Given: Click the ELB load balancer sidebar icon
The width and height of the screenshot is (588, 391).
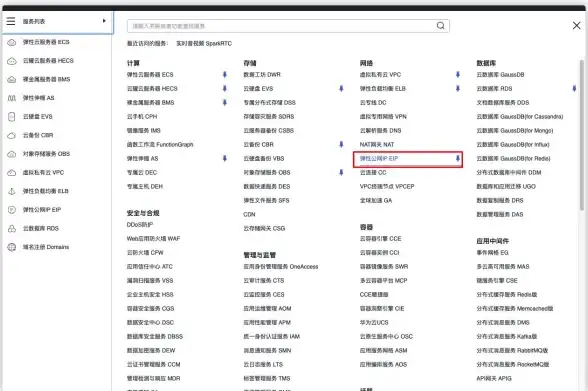Looking at the screenshot, I should point(12,191).
